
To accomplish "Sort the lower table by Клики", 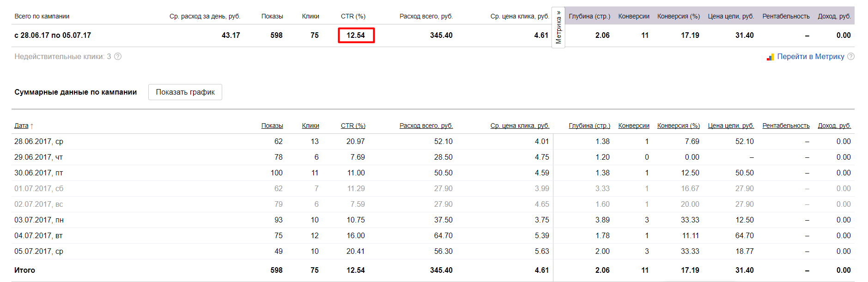I will pyautogui.click(x=310, y=126).
